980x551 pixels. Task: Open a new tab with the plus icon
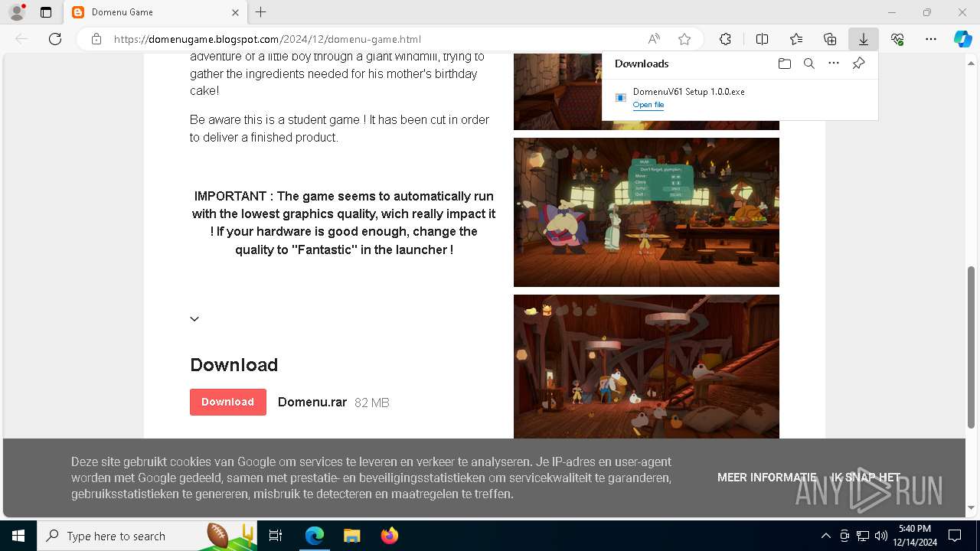(x=261, y=12)
